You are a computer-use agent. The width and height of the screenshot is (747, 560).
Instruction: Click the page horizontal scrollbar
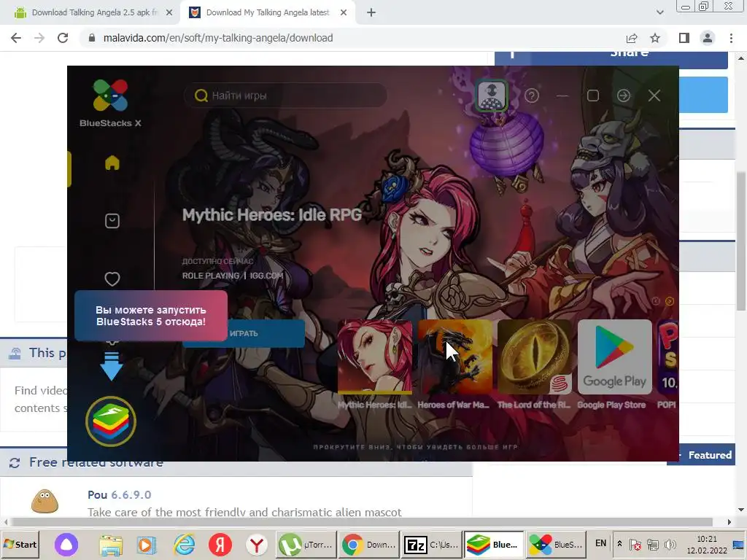362,522
